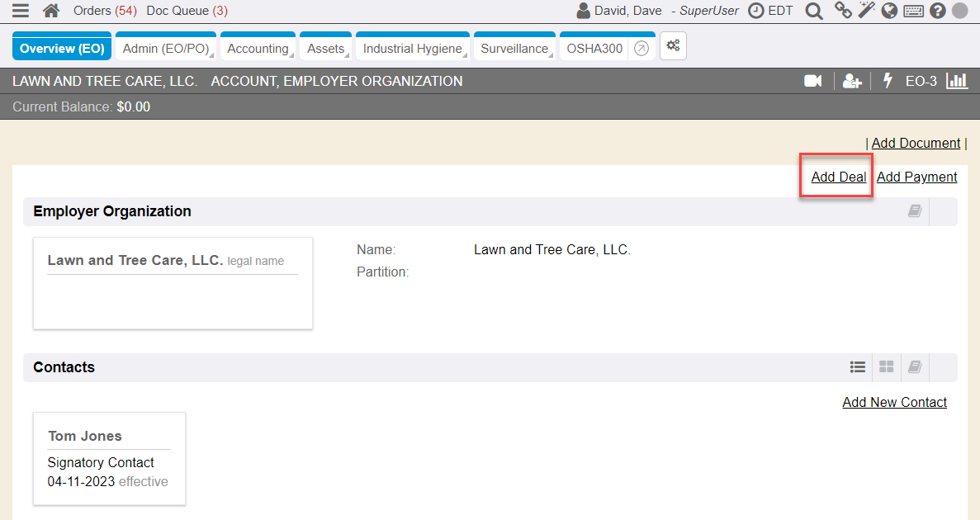Switch Contacts to list view
The image size is (980, 520).
(x=858, y=367)
